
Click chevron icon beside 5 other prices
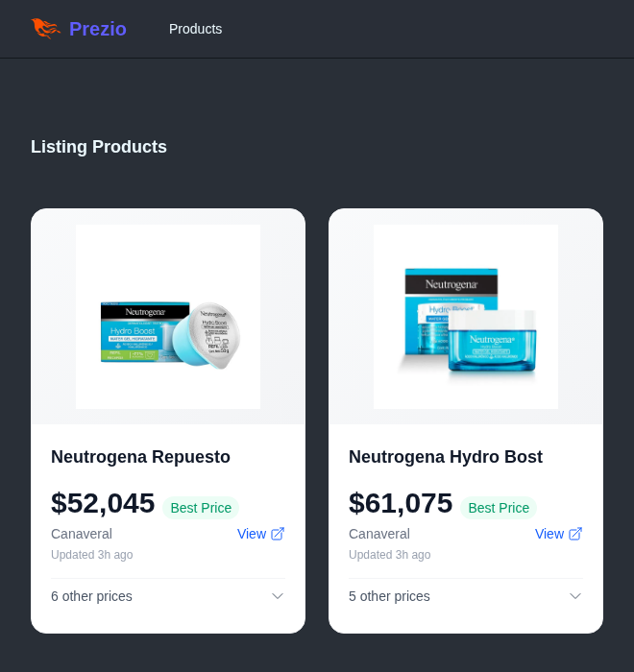coord(575,596)
